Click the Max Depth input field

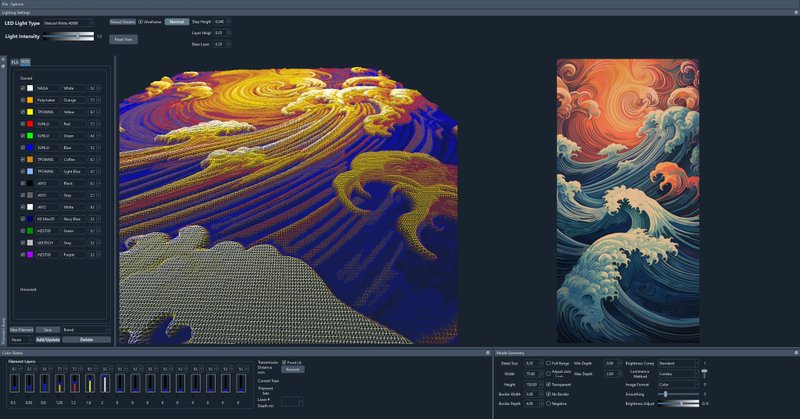click(x=612, y=374)
